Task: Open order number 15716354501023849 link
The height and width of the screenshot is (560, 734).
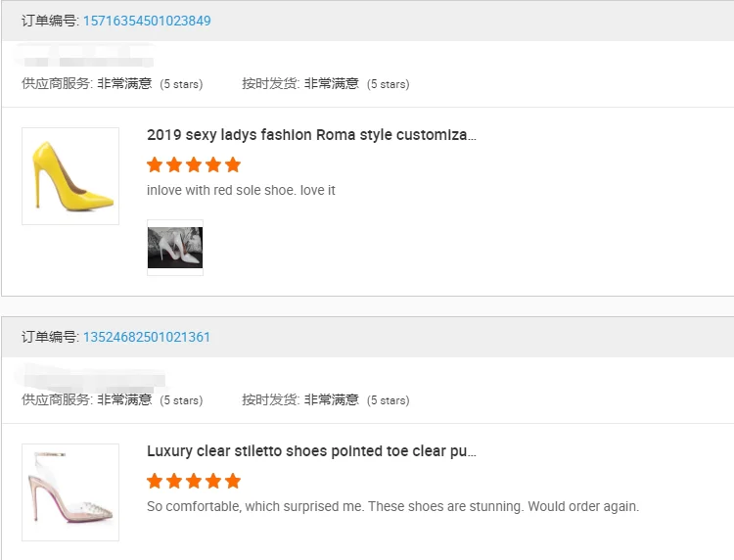Action: (x=147, y=21)
